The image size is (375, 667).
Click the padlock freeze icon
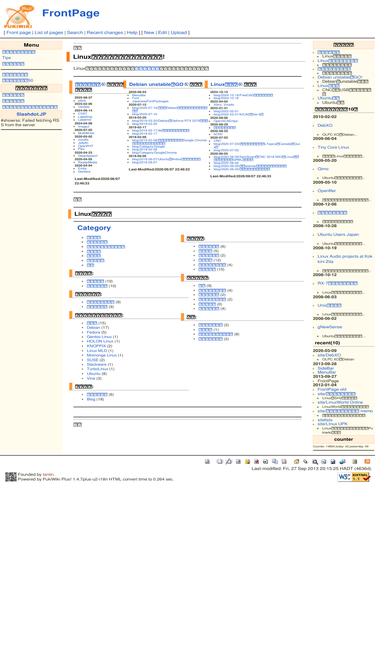tap(247, 462)
